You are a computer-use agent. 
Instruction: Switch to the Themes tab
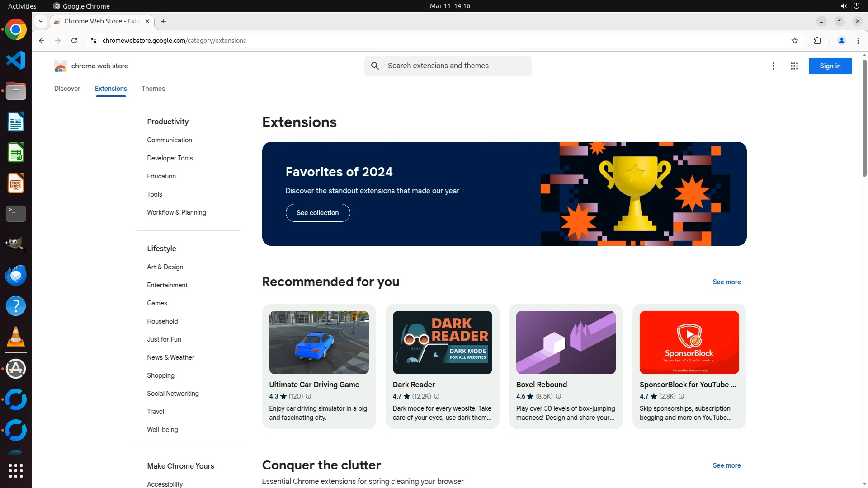pyautogui.click(x=153, y=89)
